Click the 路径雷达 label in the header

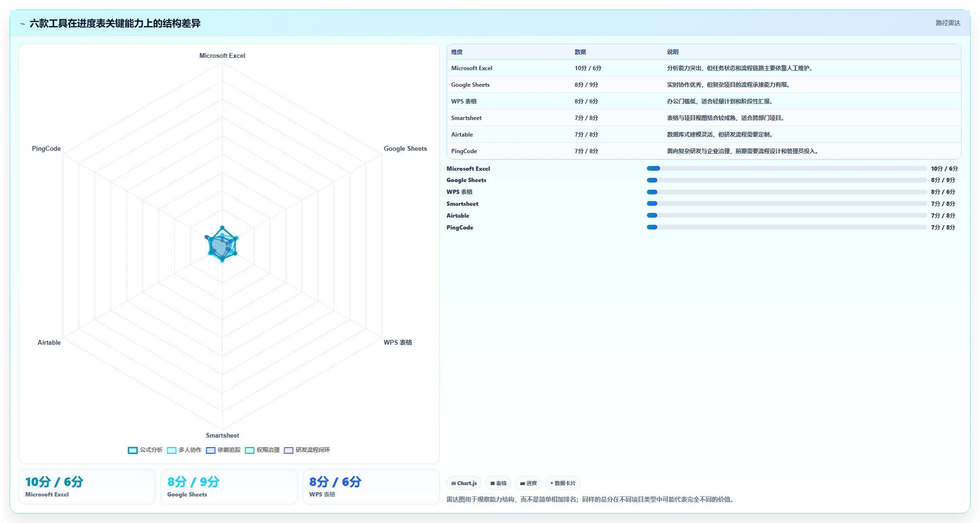click(948, 23)
